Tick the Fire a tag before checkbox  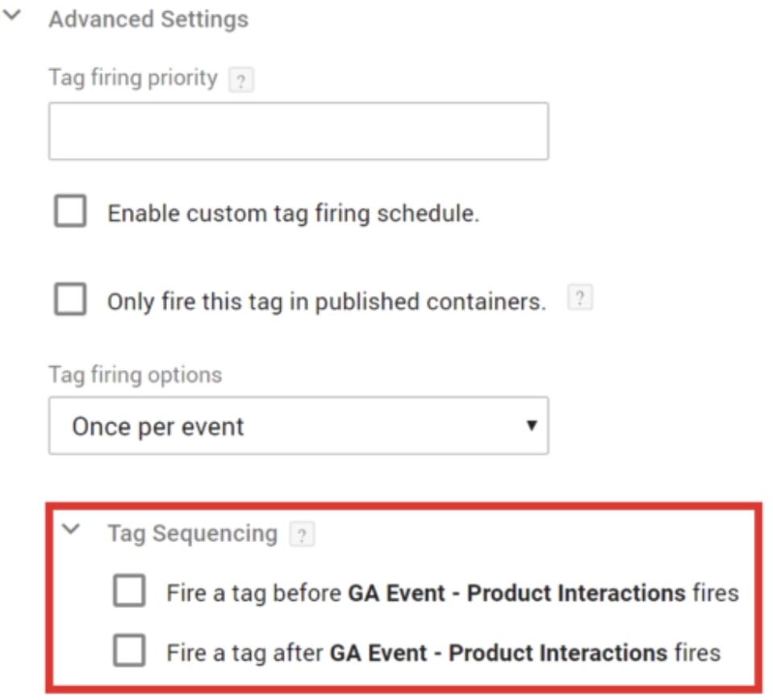pos(129,590)
